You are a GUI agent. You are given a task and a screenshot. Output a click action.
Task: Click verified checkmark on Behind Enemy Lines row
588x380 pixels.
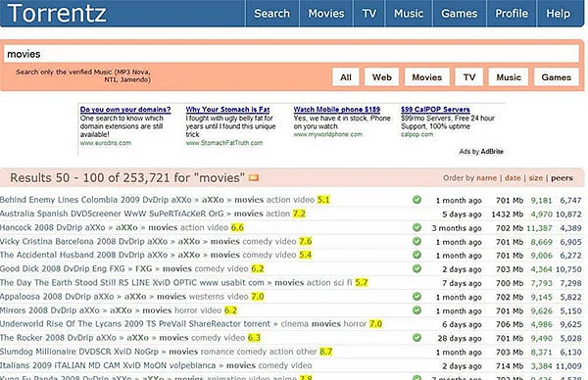tap(416, 200)
